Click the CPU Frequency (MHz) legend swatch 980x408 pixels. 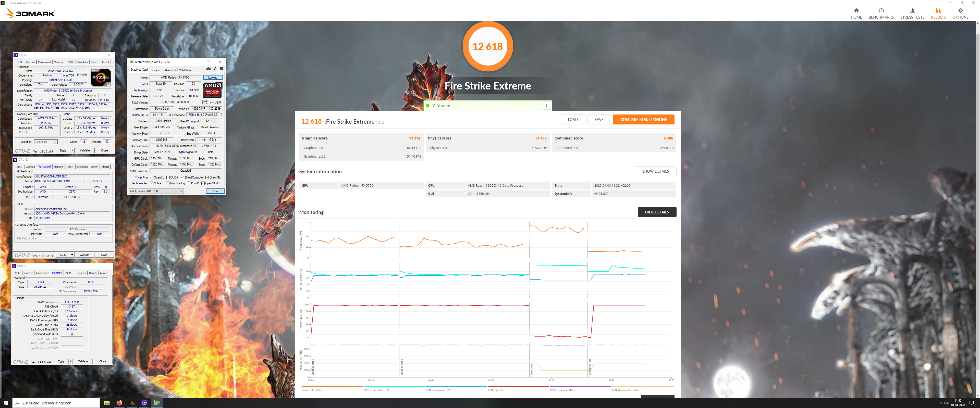(x=580, y=387)
